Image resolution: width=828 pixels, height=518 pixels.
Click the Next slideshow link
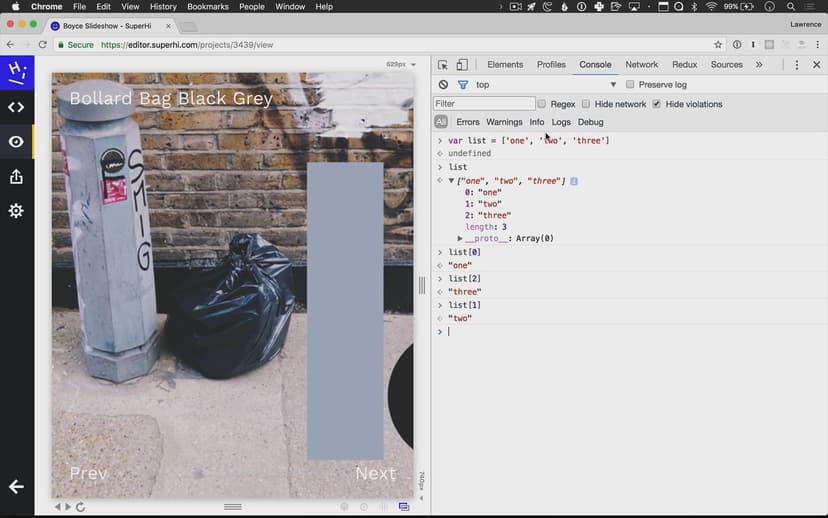pyautogui.click(x=375, y=473)
